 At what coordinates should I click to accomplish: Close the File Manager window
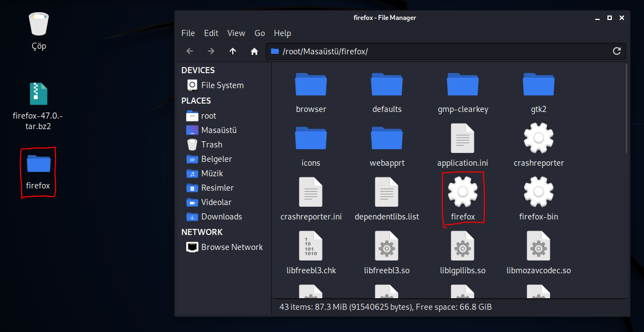622,18
